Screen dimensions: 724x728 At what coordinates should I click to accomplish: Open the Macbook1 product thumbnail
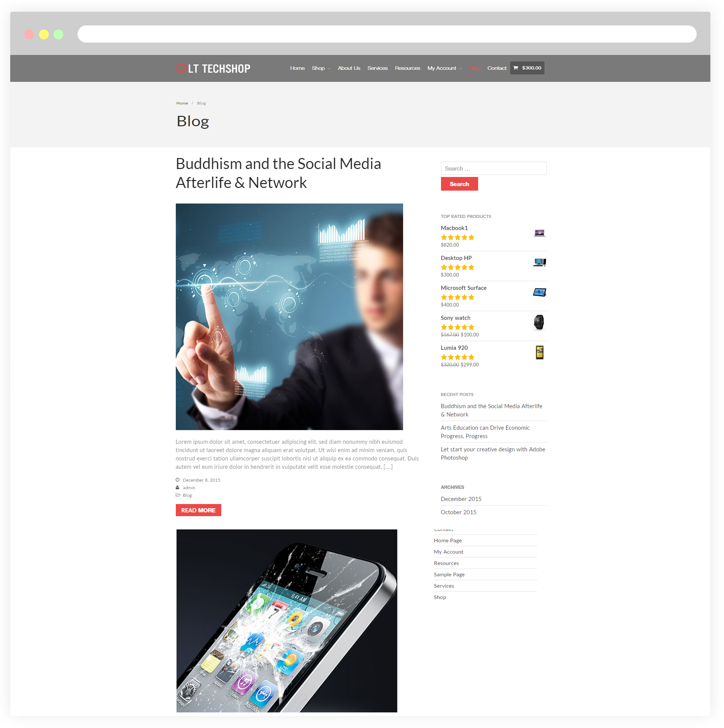[x=539, y=233]
